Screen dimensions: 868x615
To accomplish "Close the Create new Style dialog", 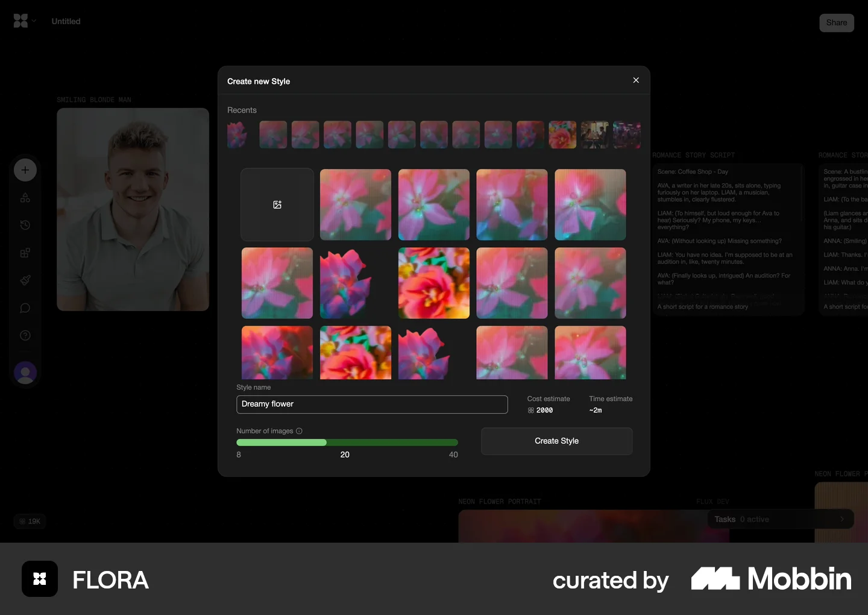I will 636,80.
